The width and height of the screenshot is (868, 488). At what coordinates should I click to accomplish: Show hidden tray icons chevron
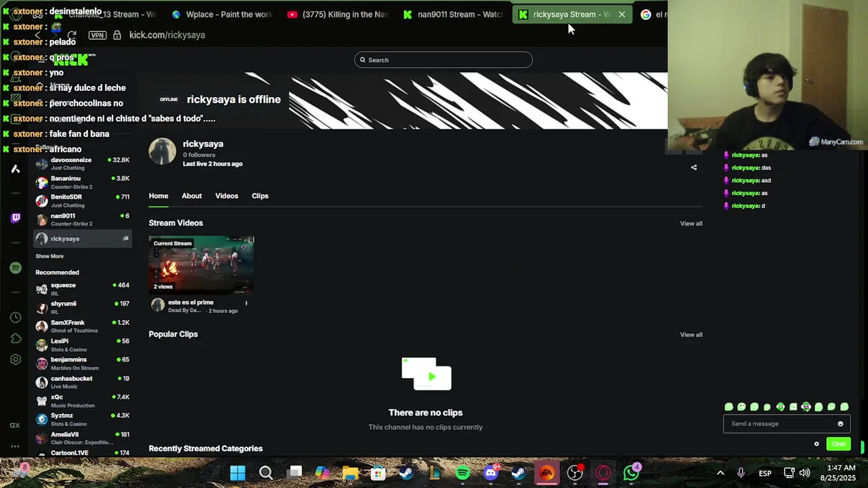720,473
